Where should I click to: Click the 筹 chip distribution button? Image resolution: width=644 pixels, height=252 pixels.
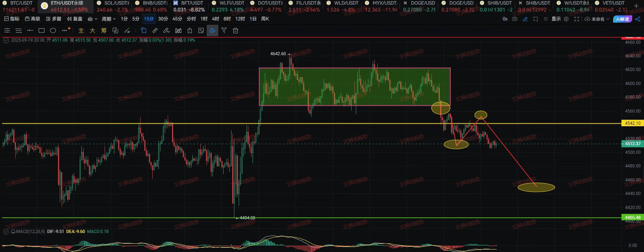coord(104,30)
